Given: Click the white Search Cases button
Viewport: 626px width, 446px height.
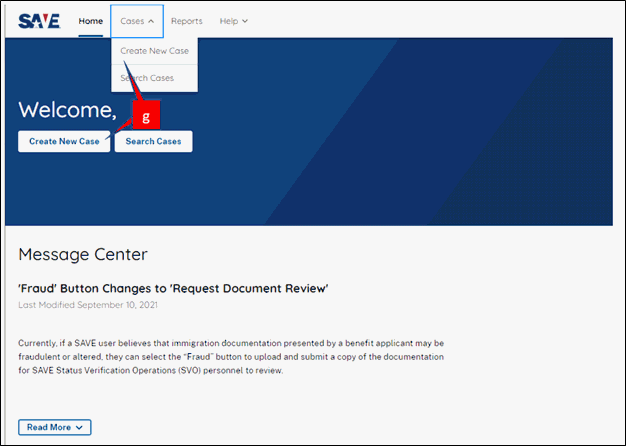Looking at the screenshot, I should point(153,141).
